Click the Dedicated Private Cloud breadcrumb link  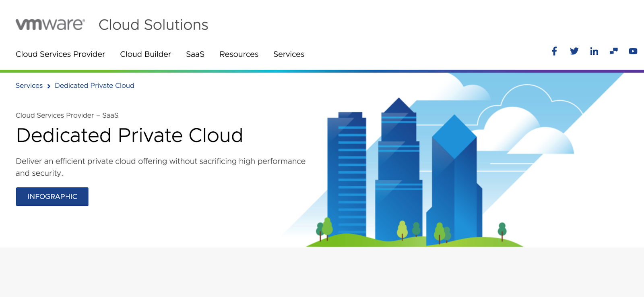tap(95, 85)
